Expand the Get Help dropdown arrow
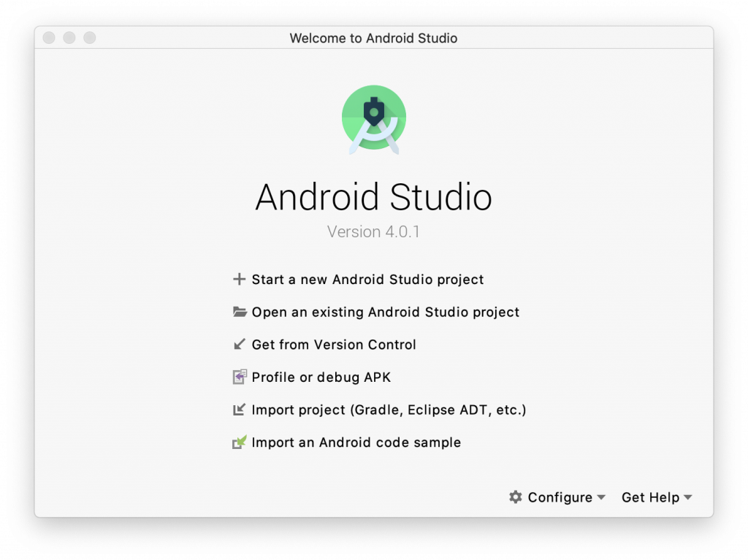This screenshot has height=560, width=748. pos(687,497)
